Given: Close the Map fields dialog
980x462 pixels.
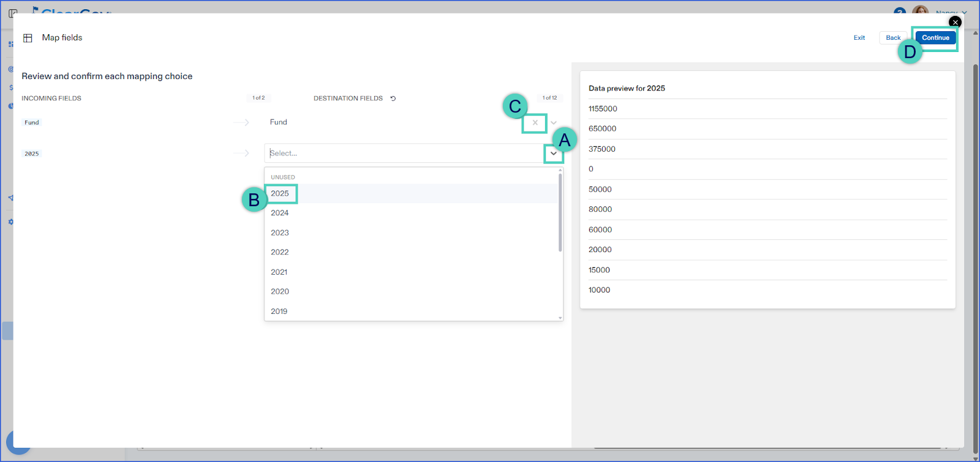Looking at the screenshot, I should click(955, 22).
